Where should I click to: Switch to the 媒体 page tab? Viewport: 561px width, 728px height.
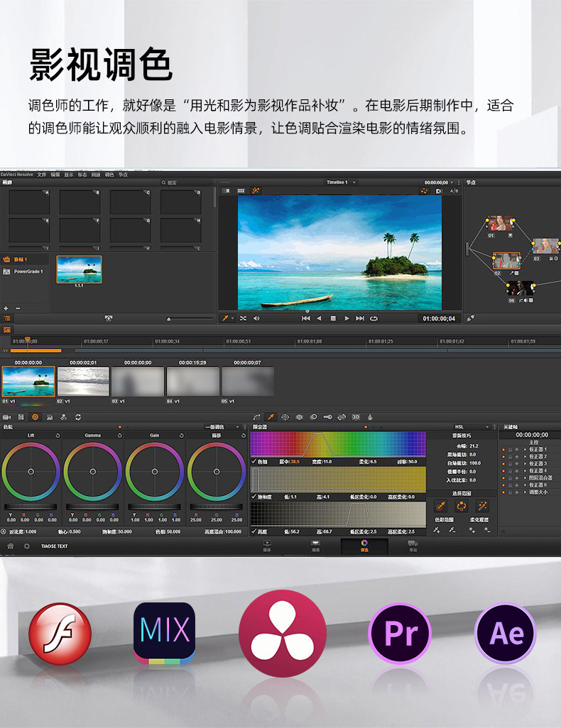coord(267,546)
